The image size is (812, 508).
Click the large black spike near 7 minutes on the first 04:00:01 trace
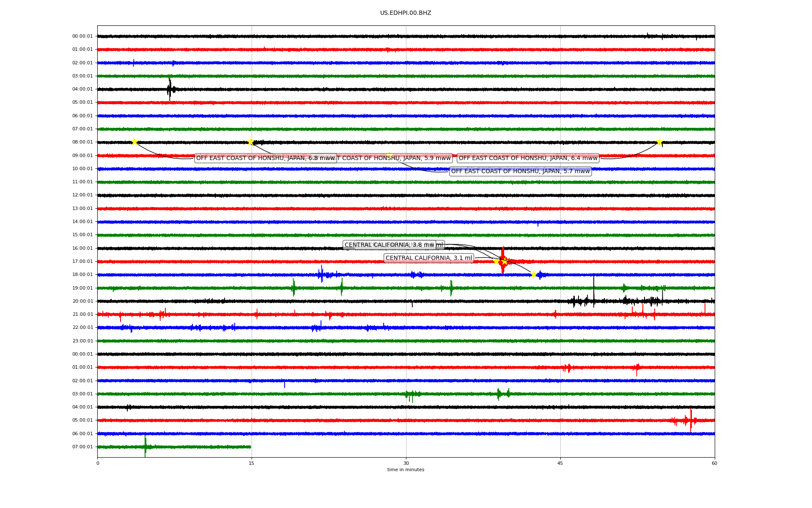170,89
